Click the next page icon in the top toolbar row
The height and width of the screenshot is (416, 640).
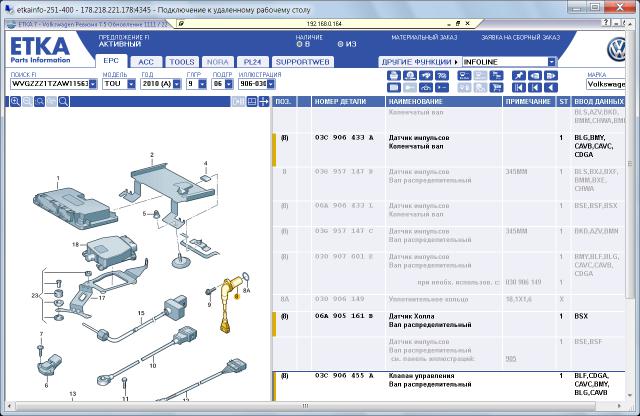pos(551,76)
